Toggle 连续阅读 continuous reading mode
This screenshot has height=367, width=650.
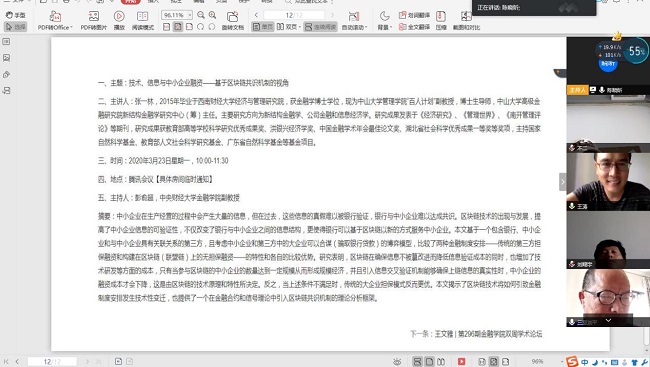(x=320, y=27)
